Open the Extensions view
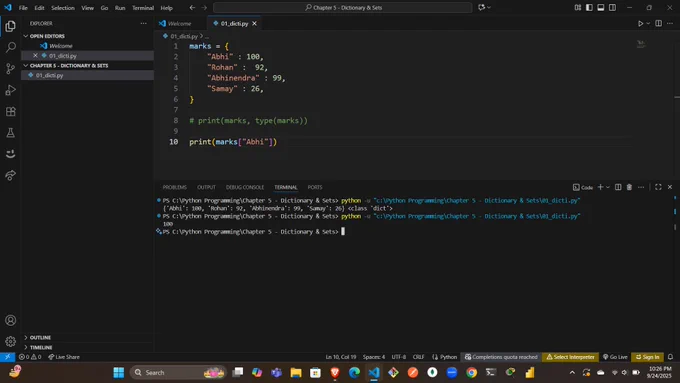 click(10, 111)
